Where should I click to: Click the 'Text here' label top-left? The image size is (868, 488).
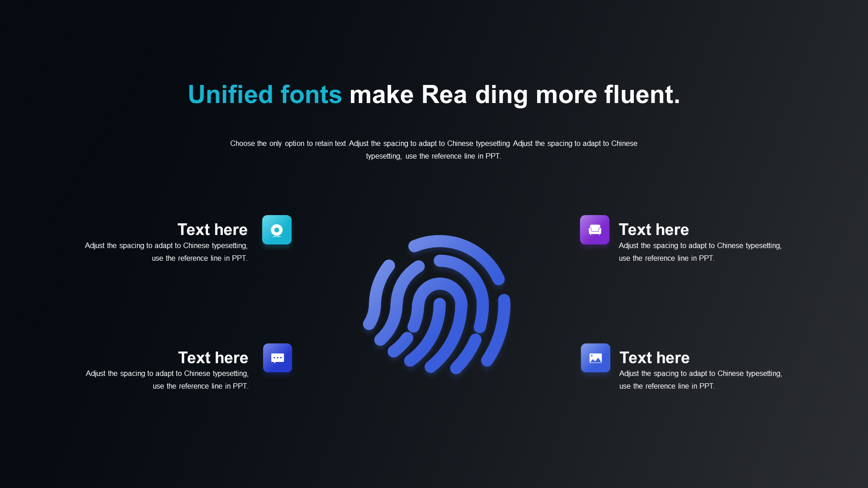tap(212, 230)
